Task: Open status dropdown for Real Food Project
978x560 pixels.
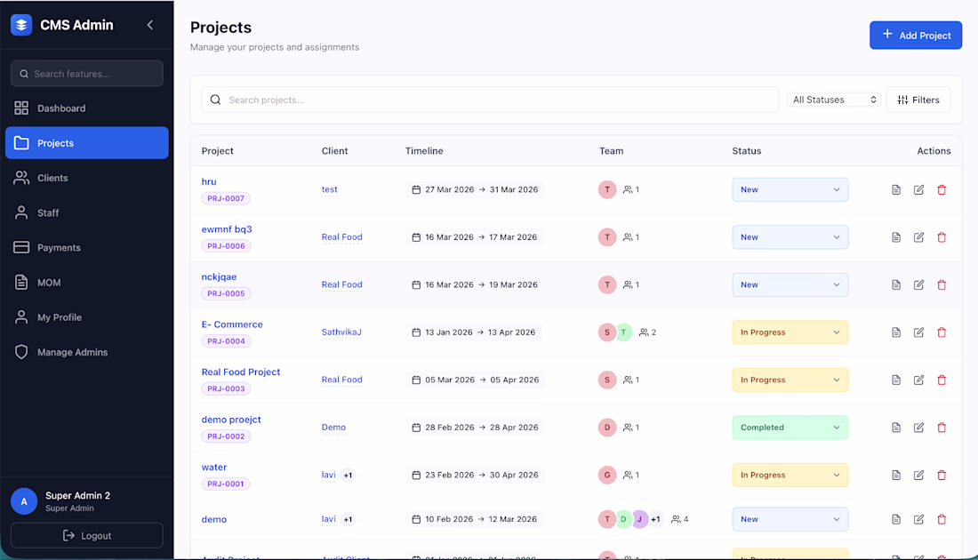Action: coord(790,380)
